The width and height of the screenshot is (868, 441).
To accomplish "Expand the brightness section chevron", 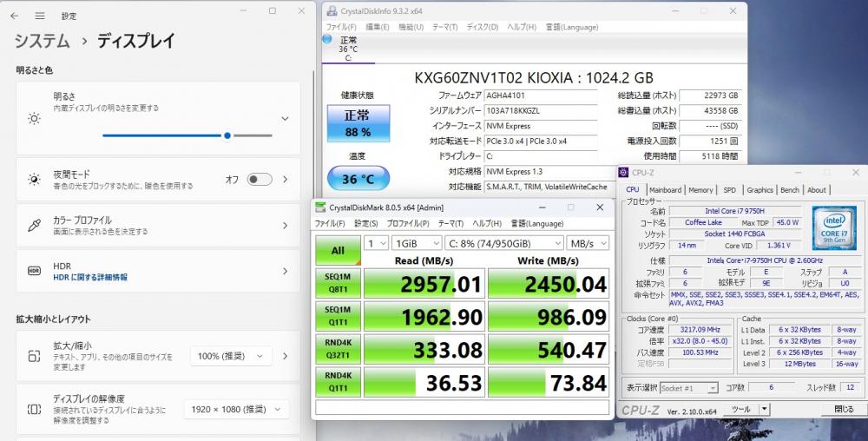I will (x=285, y=118).
